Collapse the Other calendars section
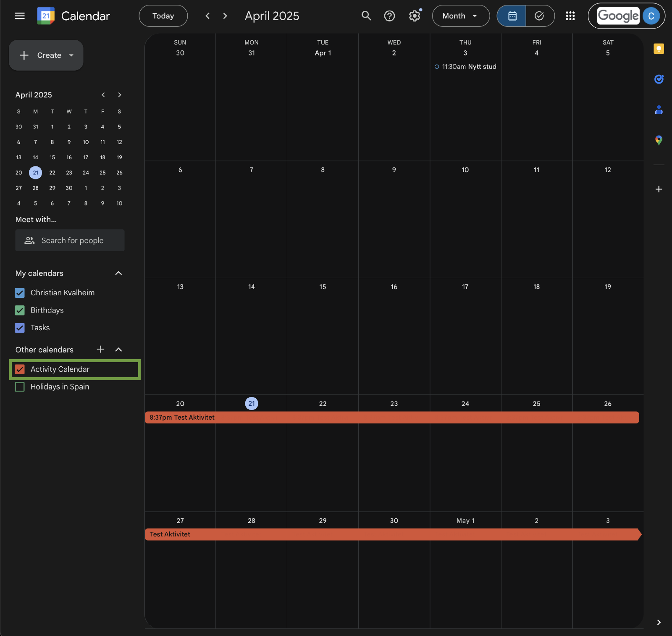The width and height of the screenshot is (672, 636). [x=118, y=350]
